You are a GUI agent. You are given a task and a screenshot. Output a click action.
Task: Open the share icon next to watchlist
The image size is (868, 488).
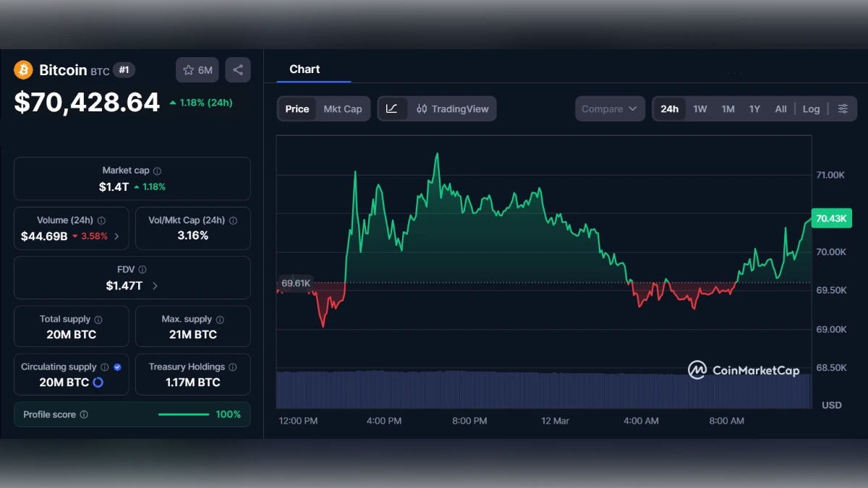pos(237,69)
